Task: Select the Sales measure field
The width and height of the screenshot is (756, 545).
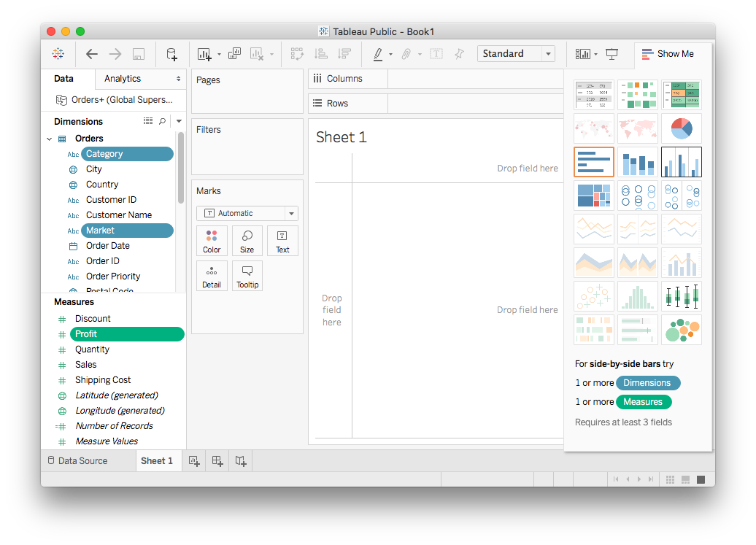Action: coord(86,365)
